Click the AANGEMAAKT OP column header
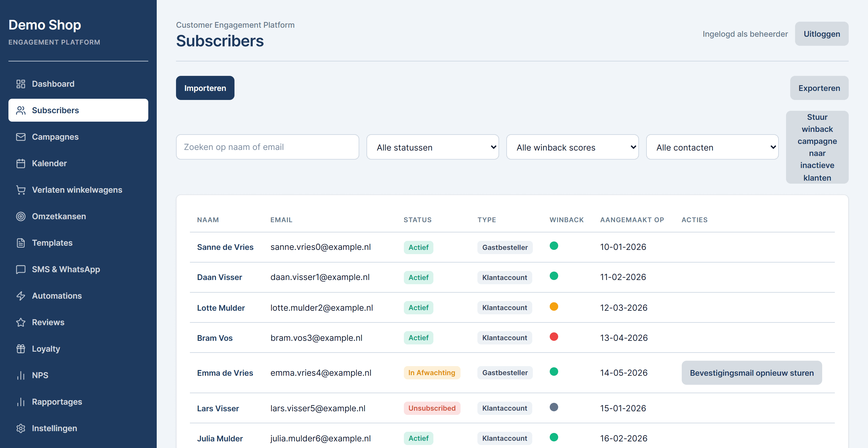 (632, 220)
